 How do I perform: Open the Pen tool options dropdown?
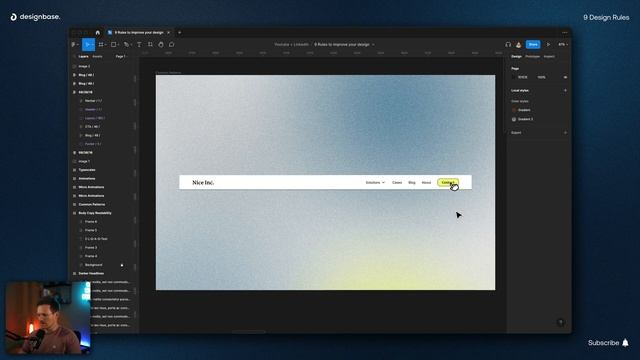tap(131, 44)
